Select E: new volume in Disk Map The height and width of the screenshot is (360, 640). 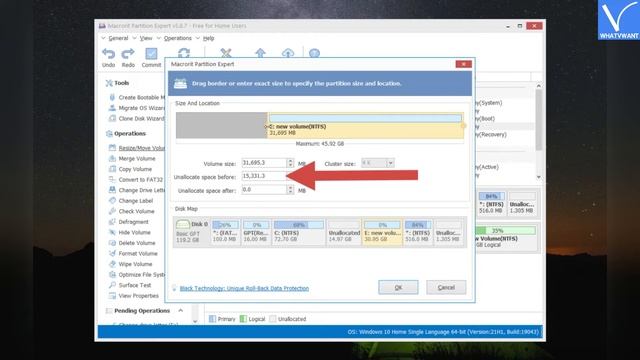(x=382, y=231)
